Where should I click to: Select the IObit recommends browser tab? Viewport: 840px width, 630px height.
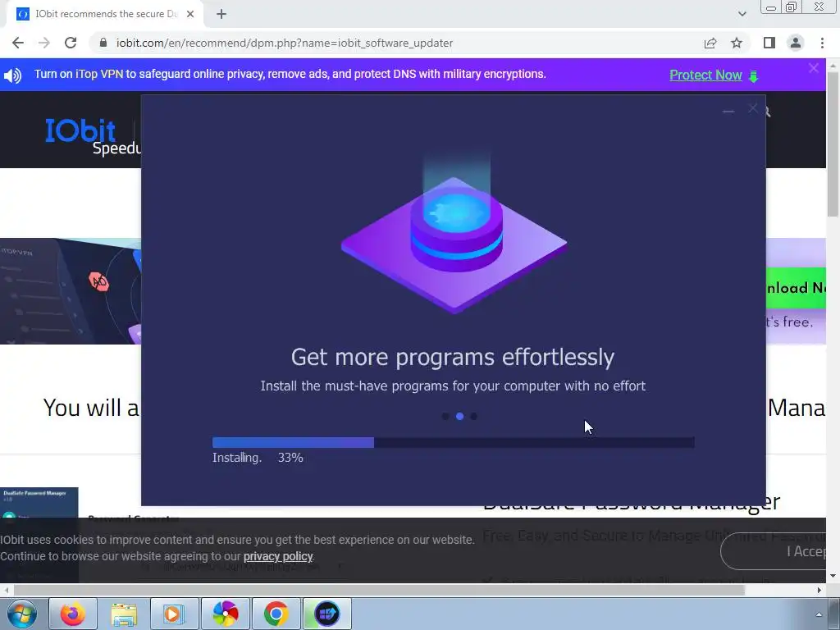point(105,14)
